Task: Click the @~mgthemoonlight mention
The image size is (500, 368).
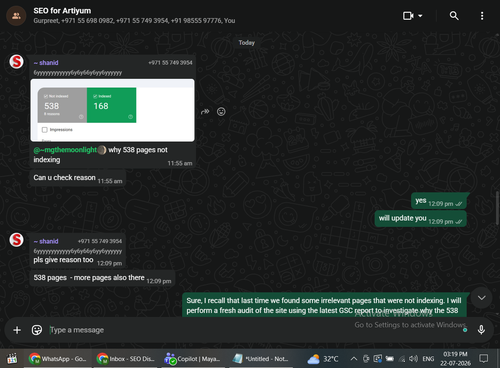Action: click(65, 150)
